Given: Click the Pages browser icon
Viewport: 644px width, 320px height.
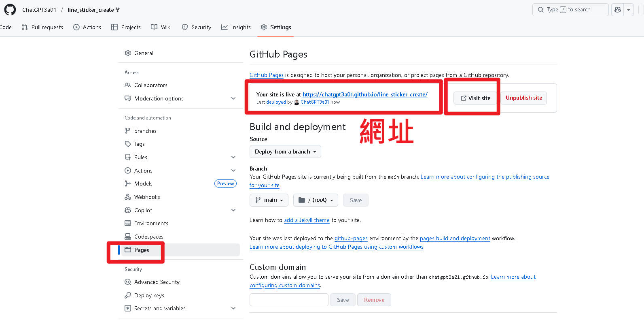Looking at the screenshot, I should point(128,250).
